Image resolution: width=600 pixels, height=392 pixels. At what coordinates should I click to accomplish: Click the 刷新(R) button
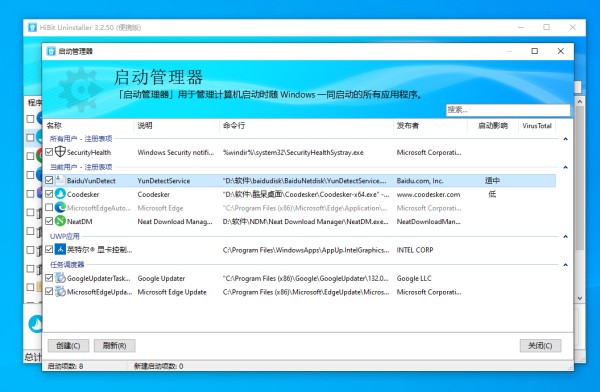114,346
